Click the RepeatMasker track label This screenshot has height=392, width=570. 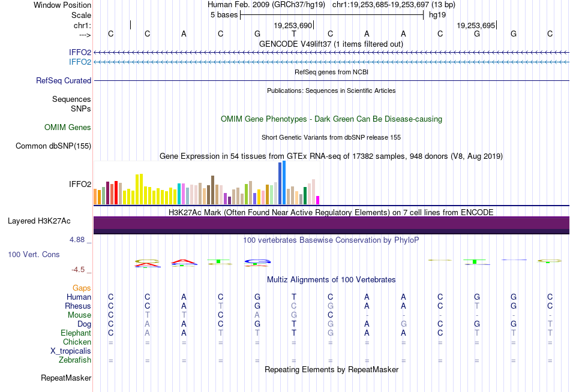point(66,378)
